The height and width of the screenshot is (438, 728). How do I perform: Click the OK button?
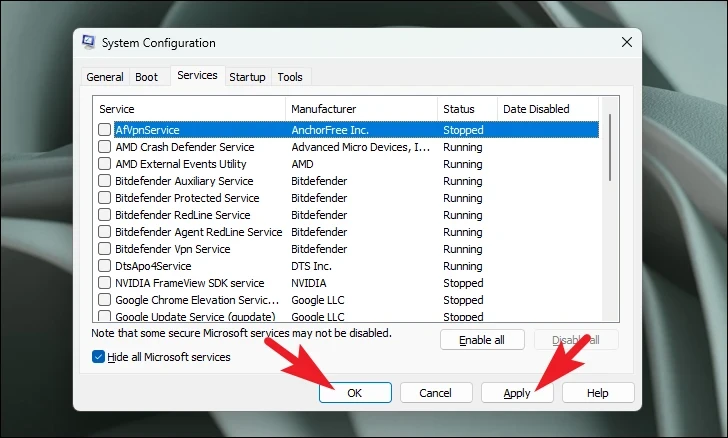[x=355, y=393]
